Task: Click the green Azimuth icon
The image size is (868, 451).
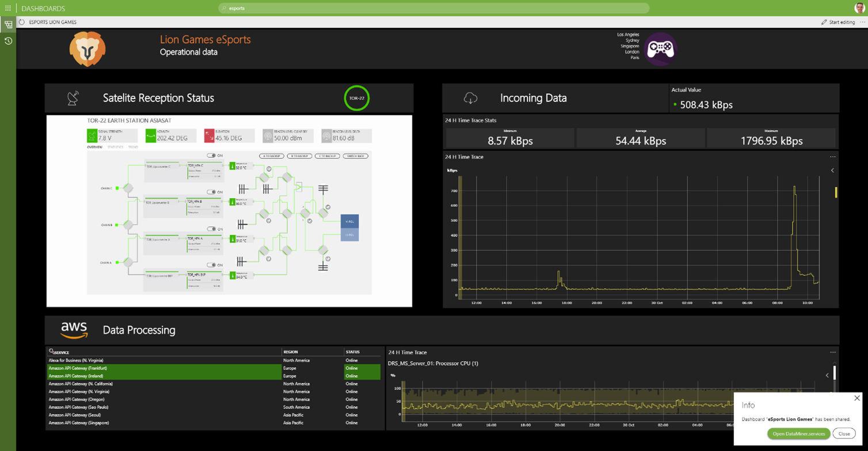Action: [x=150, y=136]
